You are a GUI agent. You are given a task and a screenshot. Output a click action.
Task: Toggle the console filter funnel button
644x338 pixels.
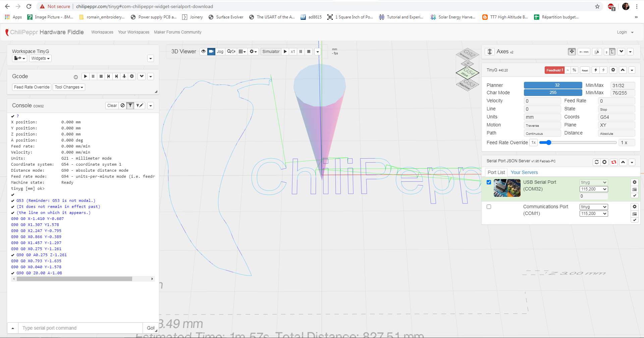pos(130,106)
